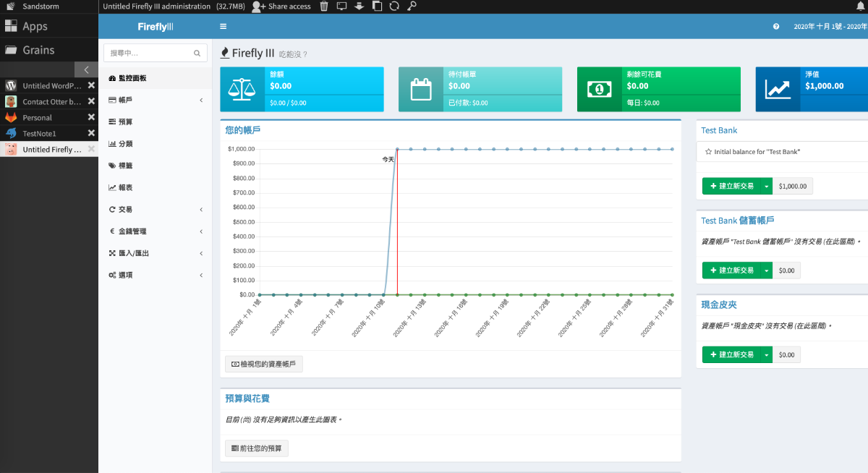Click the calendar icon on the 待付帳單 card
Image resolution: width=868 pixels, height=473 pixels.
click(x=420, y=89)
